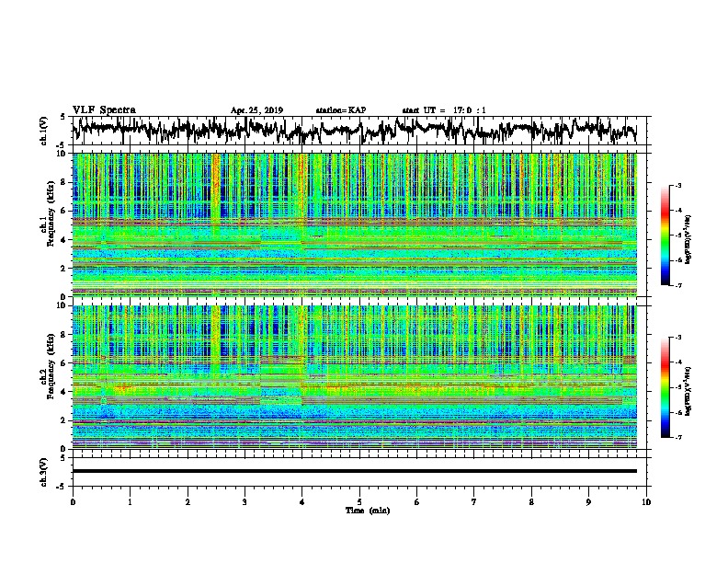
Task: Click inside the ch.2 spectrogram panel
Action: [x=354, y=377]
